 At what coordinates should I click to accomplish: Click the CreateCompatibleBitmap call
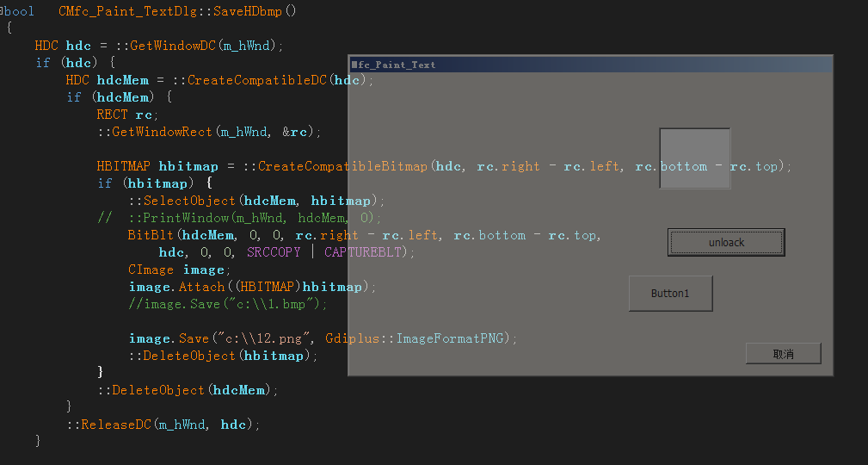click(342, 165)
